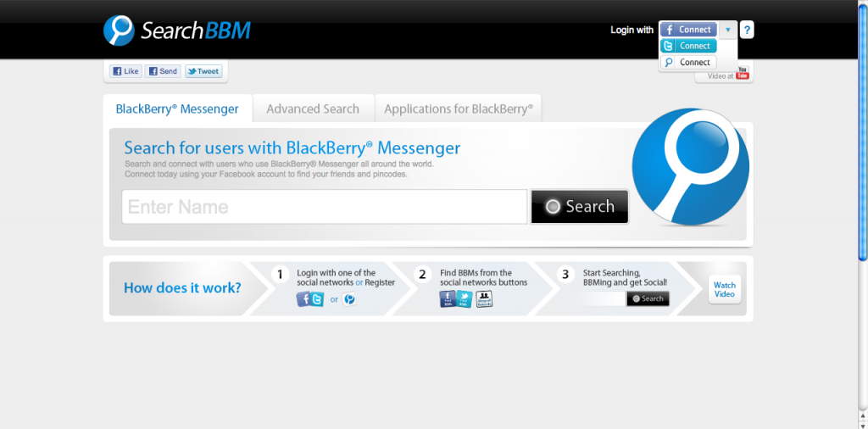Screen dimensions: 868x429
Task: Switch to Advanced Search tab
Action: (313, 109)
